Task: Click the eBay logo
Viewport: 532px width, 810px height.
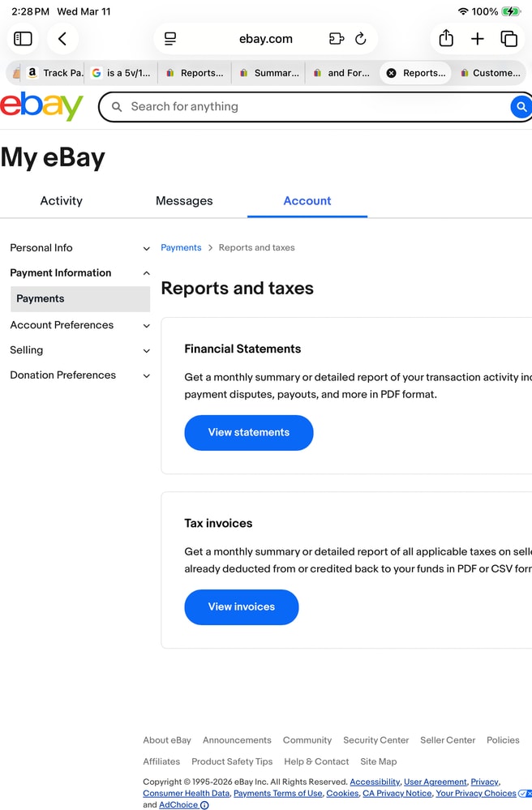Action: [41, 106]
